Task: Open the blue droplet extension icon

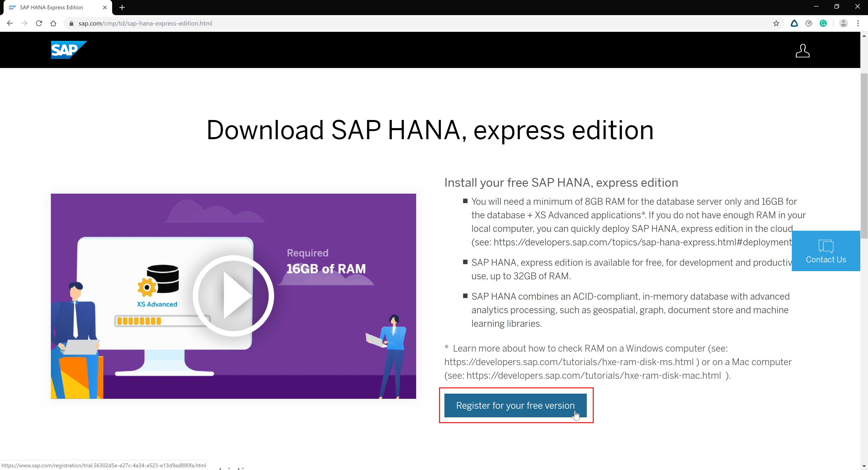Action: [794, 23]
